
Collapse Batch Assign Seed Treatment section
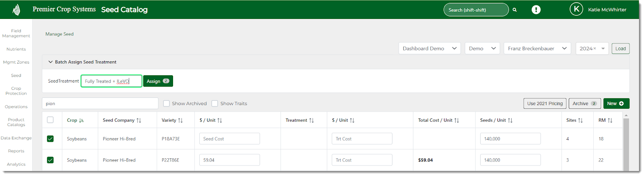click(50, 62)
